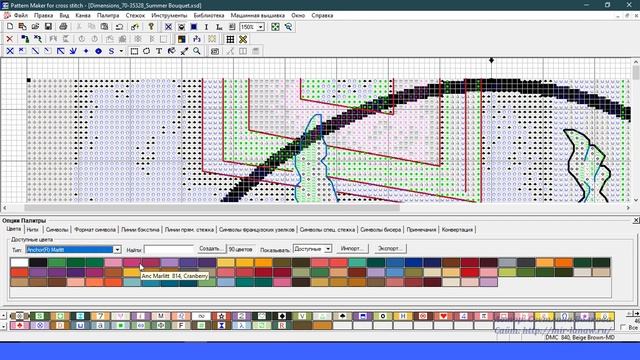Click the Импорт button

tap(351, 249)
